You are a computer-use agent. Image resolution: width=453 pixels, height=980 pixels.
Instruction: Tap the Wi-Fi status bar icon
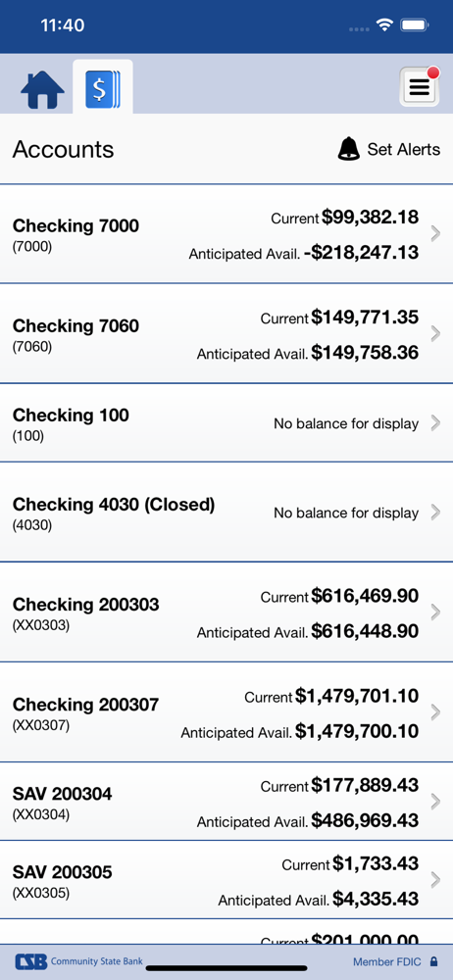[384, 25]
